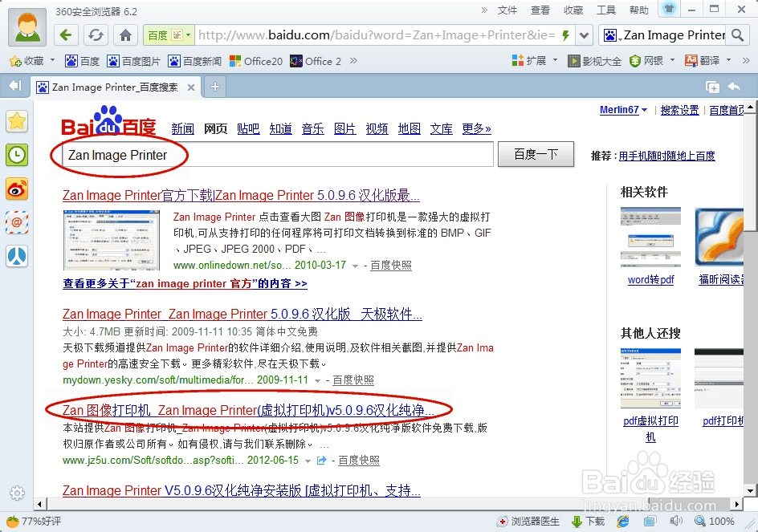Click the lightning speed-mode icon in the address bar
This screenshot has width=758, height=532.
(x=565, y=35)
